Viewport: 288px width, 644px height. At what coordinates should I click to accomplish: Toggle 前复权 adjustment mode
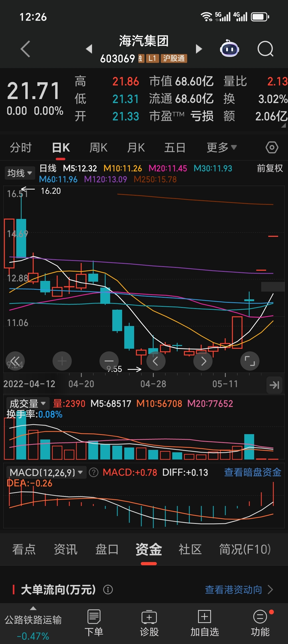(270, 168)
